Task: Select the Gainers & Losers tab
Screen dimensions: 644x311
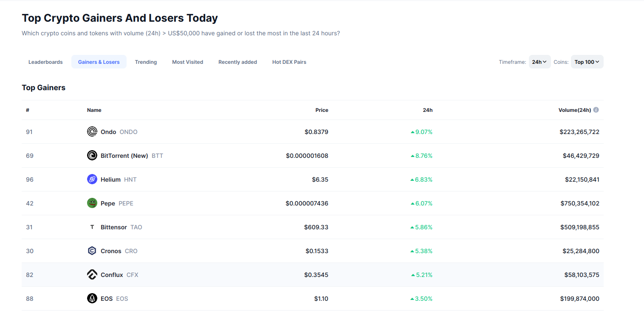Action: coord(99,62)
